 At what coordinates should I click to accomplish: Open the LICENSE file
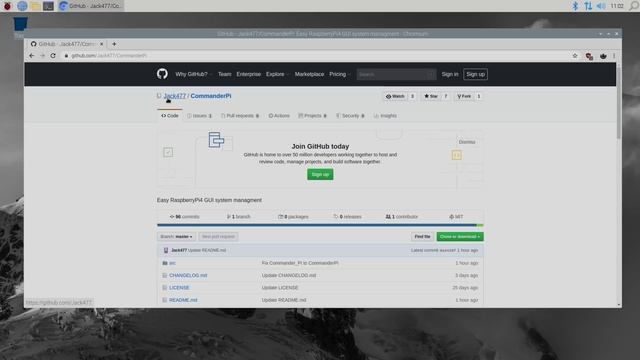click(x=179, y=288)
